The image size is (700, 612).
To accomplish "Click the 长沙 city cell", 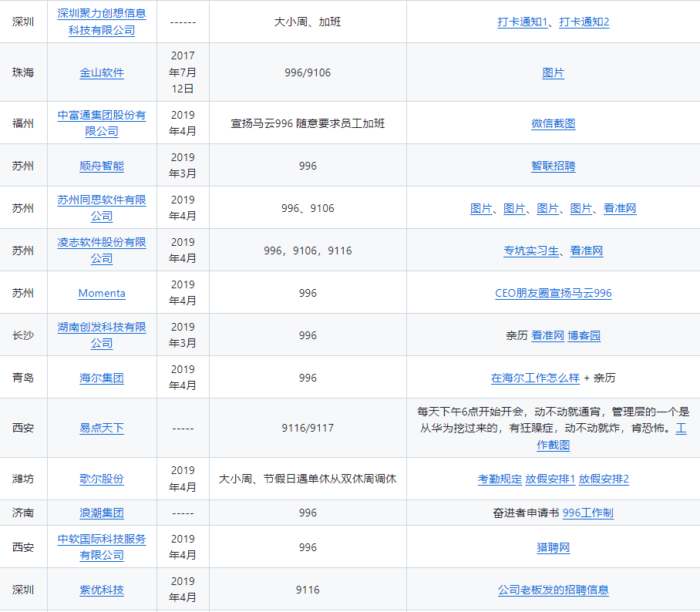I will pyautogui.click(x=23, y=336).
